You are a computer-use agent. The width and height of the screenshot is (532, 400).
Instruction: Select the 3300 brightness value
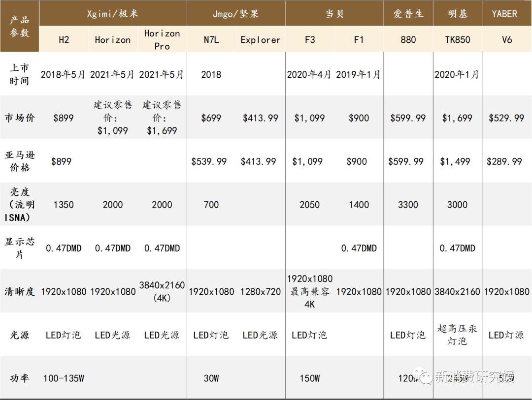408,205
